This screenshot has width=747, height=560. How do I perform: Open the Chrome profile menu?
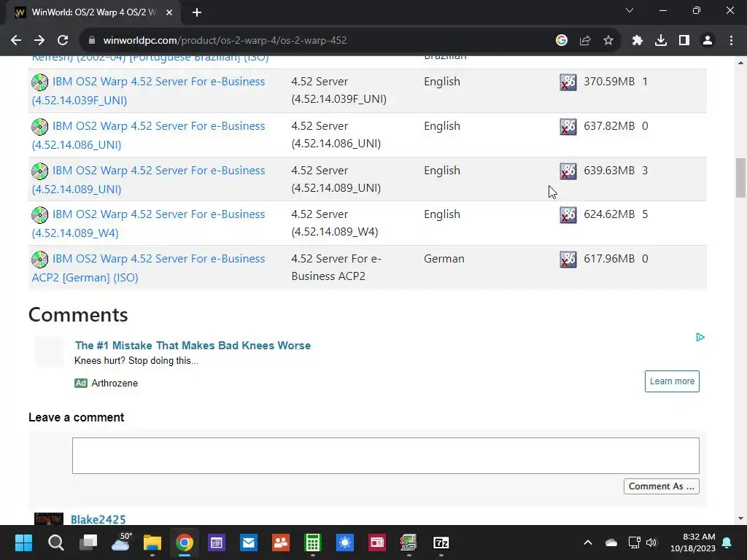(x=708, y=41)
